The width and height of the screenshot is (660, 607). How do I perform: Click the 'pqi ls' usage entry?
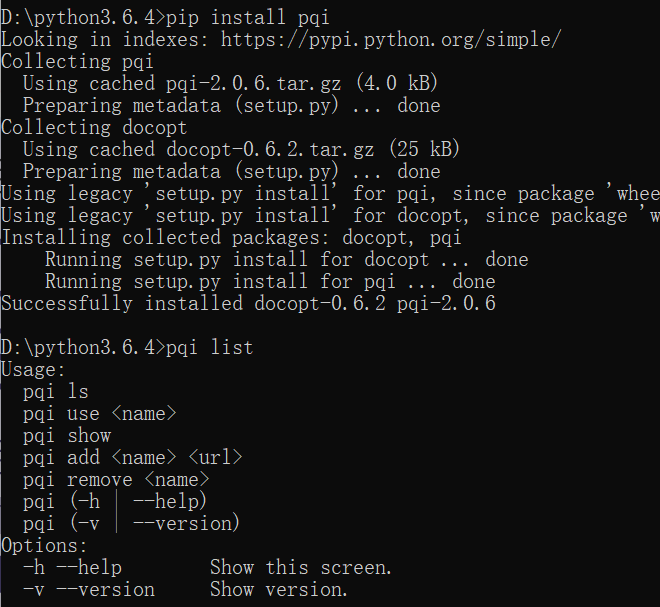[x=56, y=392]
